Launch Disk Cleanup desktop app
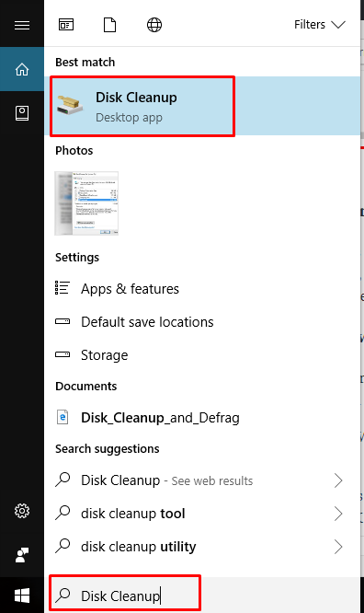 point(202,106)
